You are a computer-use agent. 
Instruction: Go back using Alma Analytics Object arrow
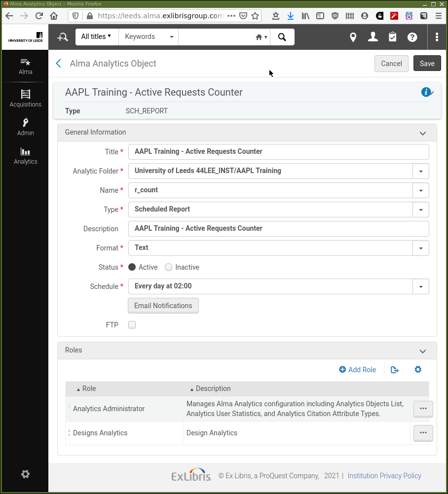coord(58,63)
